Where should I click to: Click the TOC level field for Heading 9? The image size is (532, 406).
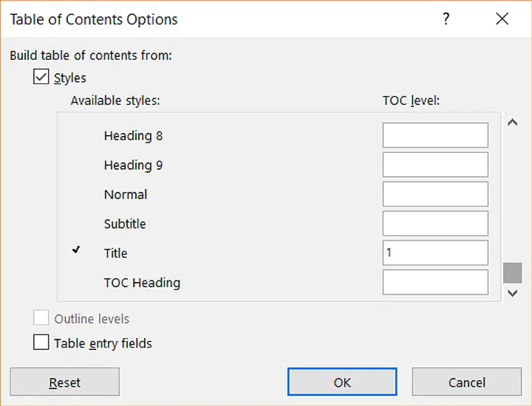point(435,165)
